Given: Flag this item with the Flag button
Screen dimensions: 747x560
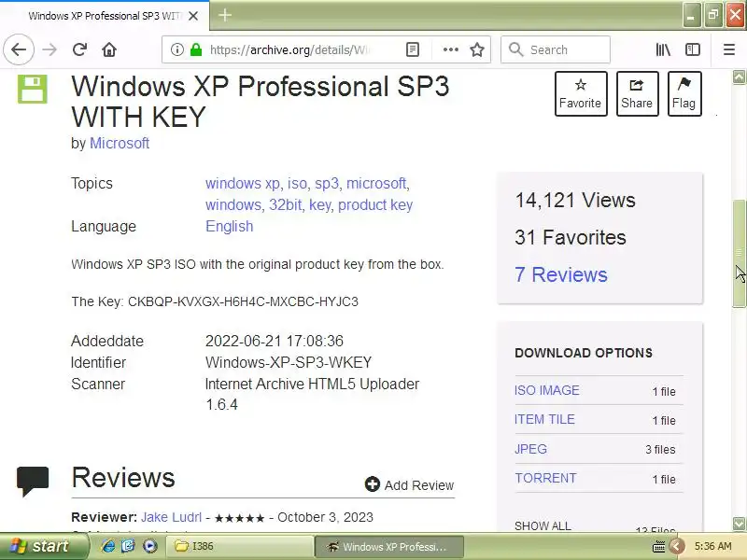Looking at the screenshot, I should click(684, 94).
